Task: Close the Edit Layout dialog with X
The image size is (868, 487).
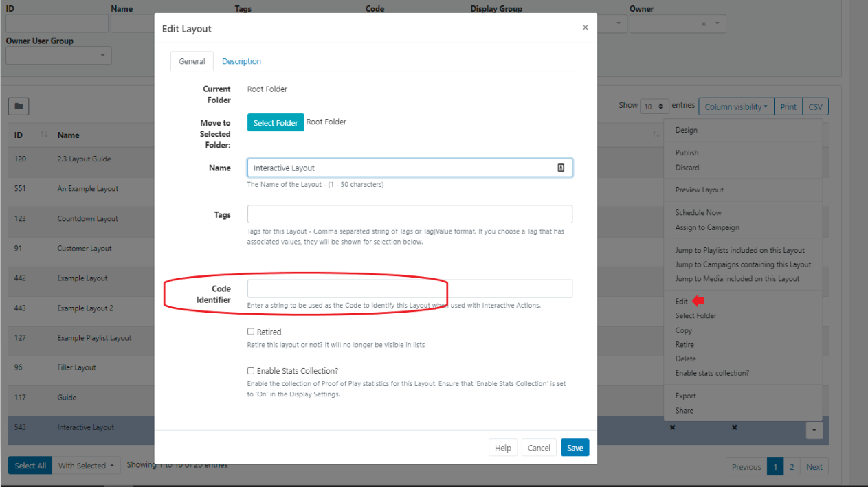Action: pos(585,28)
